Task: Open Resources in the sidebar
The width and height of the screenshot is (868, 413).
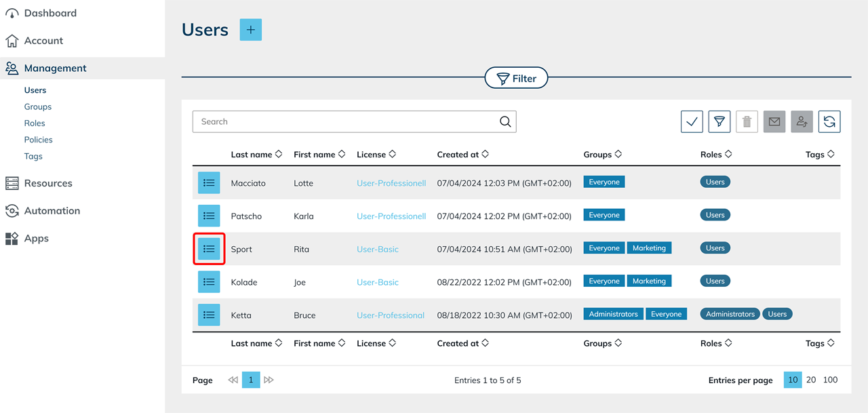Action: point(47,183)
